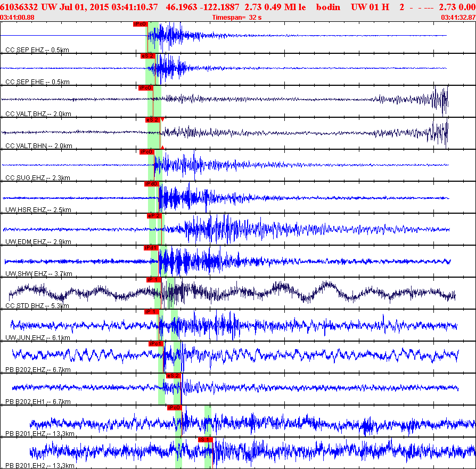This screenshot has width=476, height=469.
Task: Click the Timespan= 32 s label
Action: (x=237, y=18)
